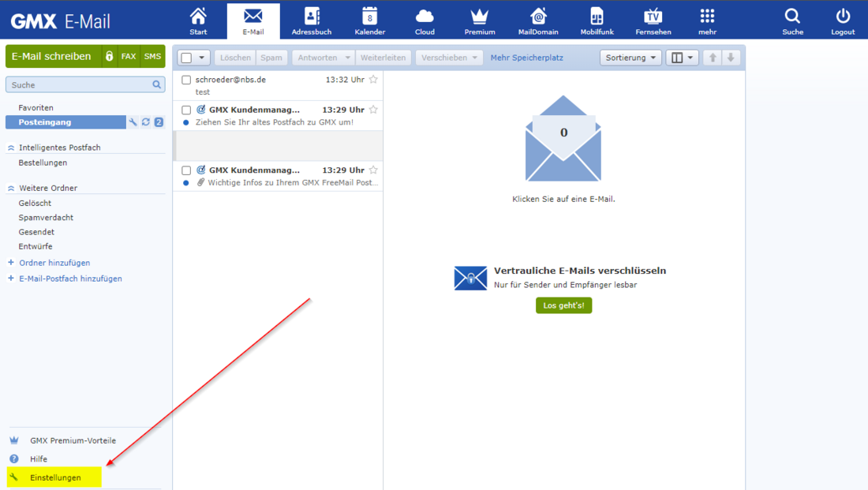Open the Bestellungen folder
Viewport: 868px width, 490px height.
coord(43,163)
